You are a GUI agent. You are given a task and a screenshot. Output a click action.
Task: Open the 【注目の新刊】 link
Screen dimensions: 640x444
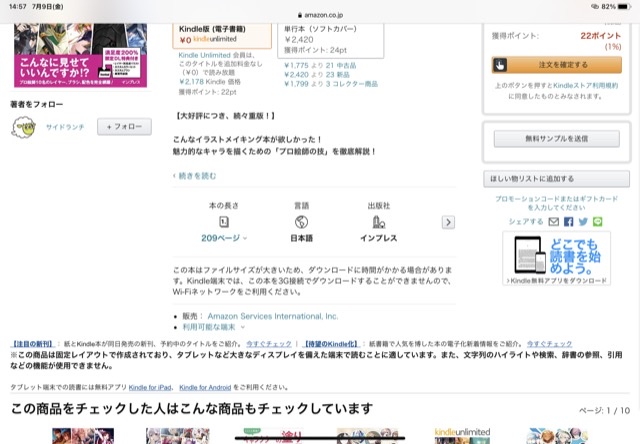click(x=32, y=344)
